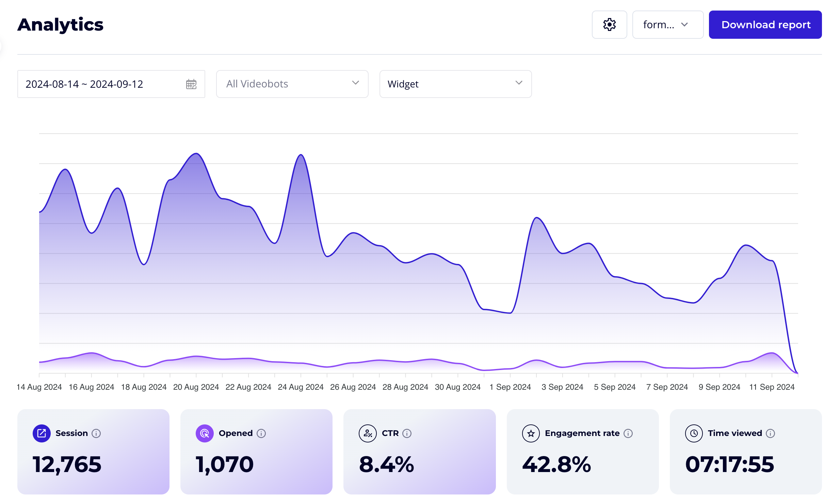Click the Engagement rate star icon
This screenshot has height=504, width=840.
(531, 433)
